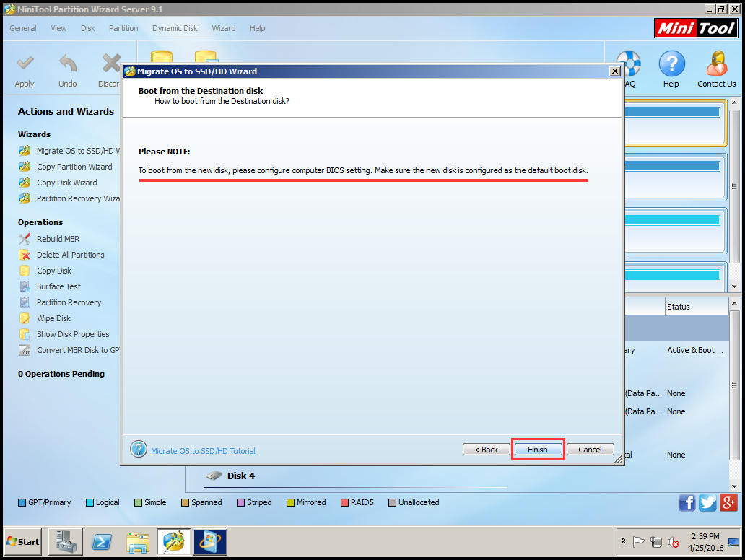
Task: Click the Status column header
Action: pyautogui.click(x=696, y=307)
